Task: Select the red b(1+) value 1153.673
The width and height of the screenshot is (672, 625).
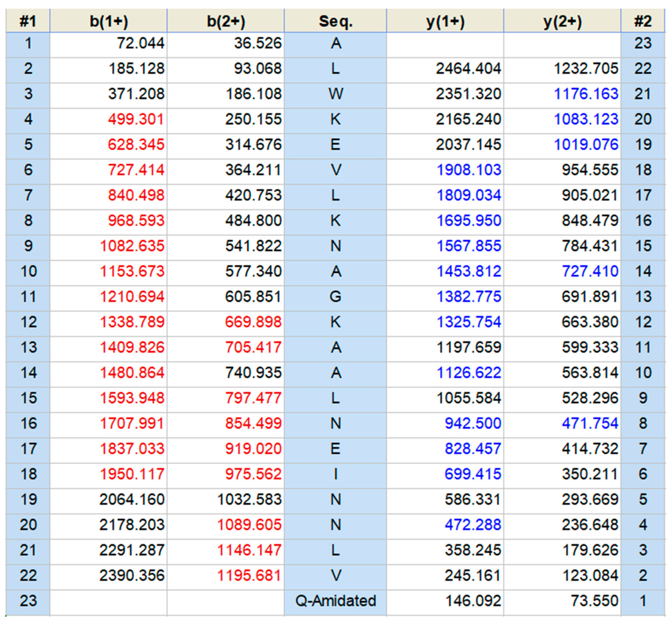Action: [132, 271]
